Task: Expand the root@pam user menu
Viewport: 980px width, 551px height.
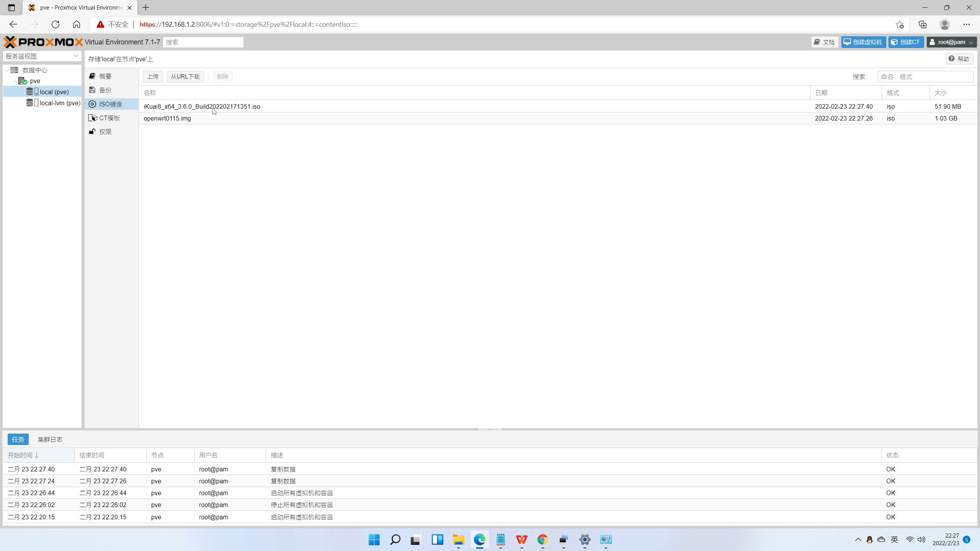Action: (951, 42)
